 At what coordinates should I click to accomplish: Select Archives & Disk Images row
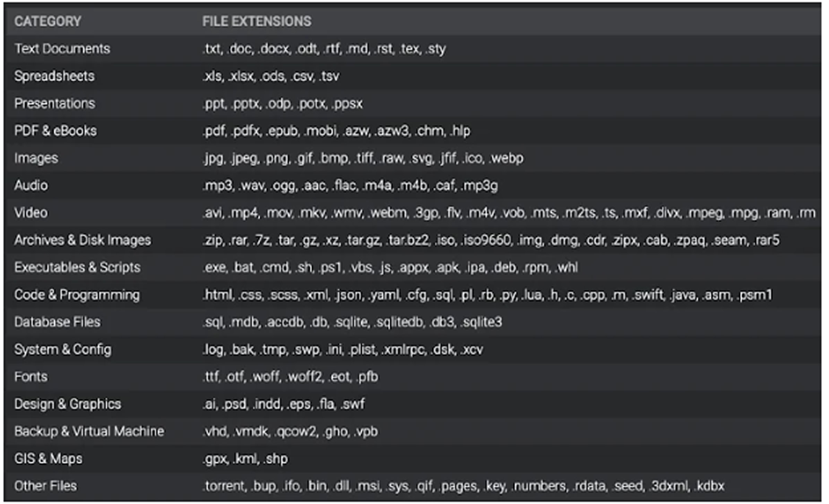click(413, 240)
